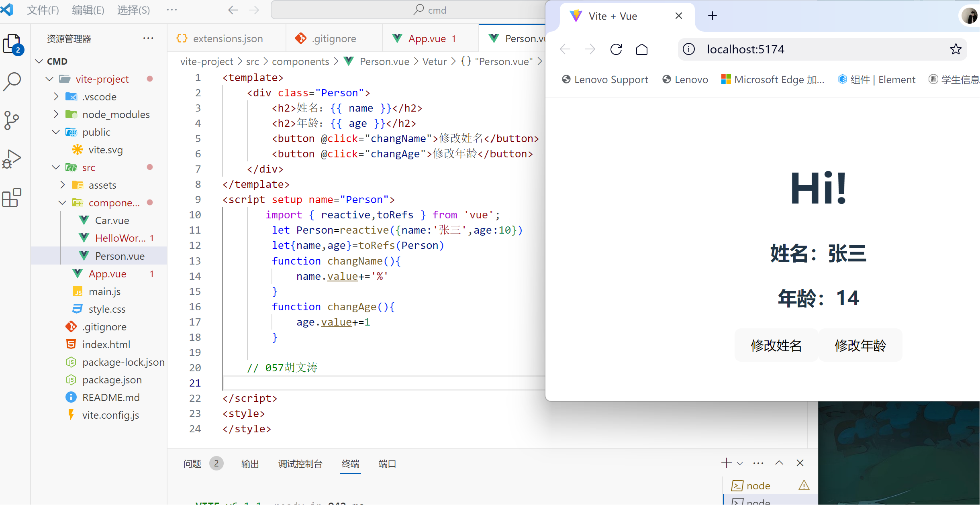Open main.js in the explorer
This screenshot has height=505, width=980.
tap(104, 291)
